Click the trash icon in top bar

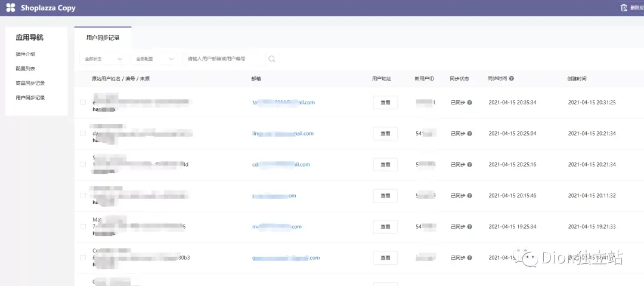[624, 8]
